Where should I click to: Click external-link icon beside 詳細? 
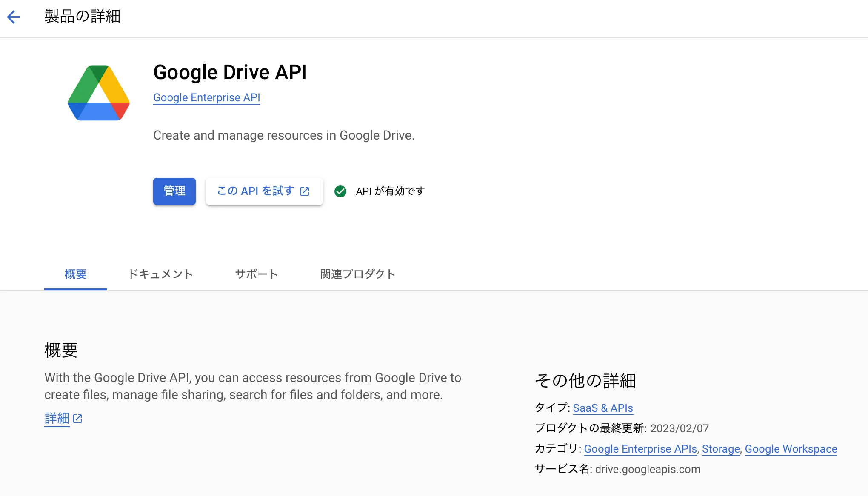77,419
